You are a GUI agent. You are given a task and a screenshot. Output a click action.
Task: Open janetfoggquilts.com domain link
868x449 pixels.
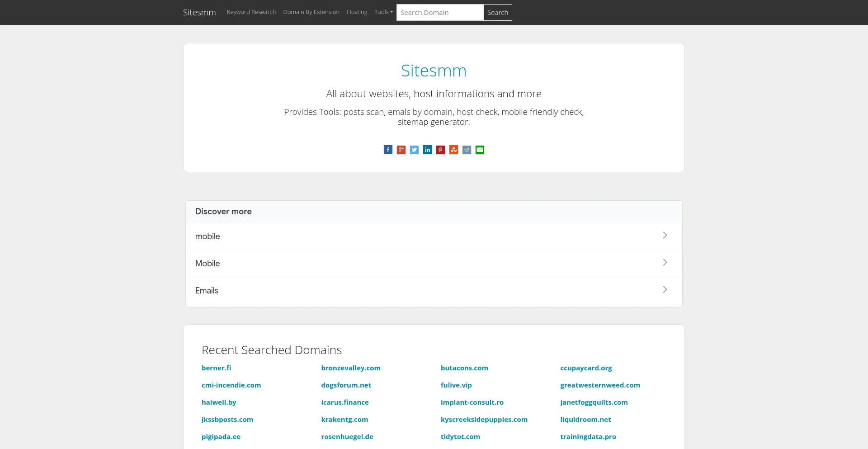[594, 402]
